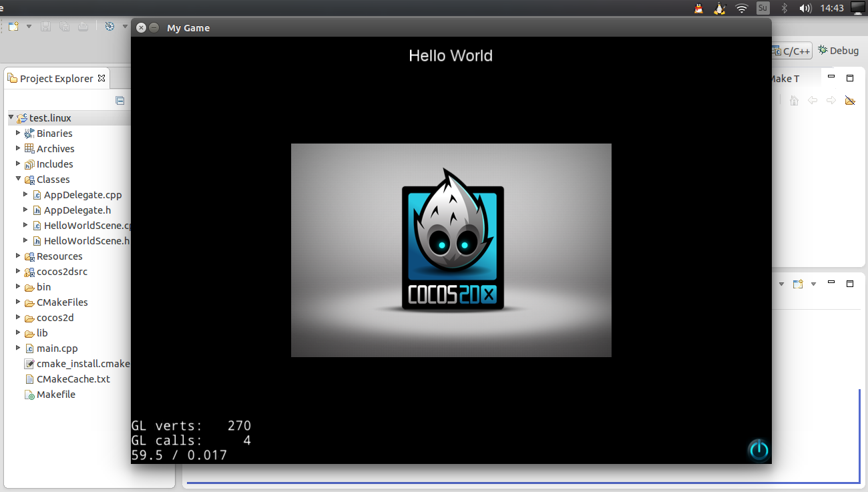
Task: Collapse the test.linux project node
Action: click(11, 117)
